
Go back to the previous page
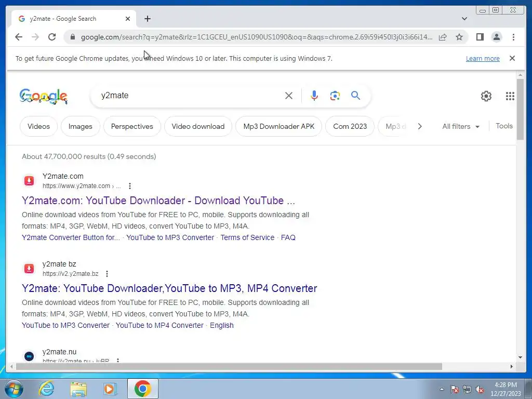(x=19, y=37)
